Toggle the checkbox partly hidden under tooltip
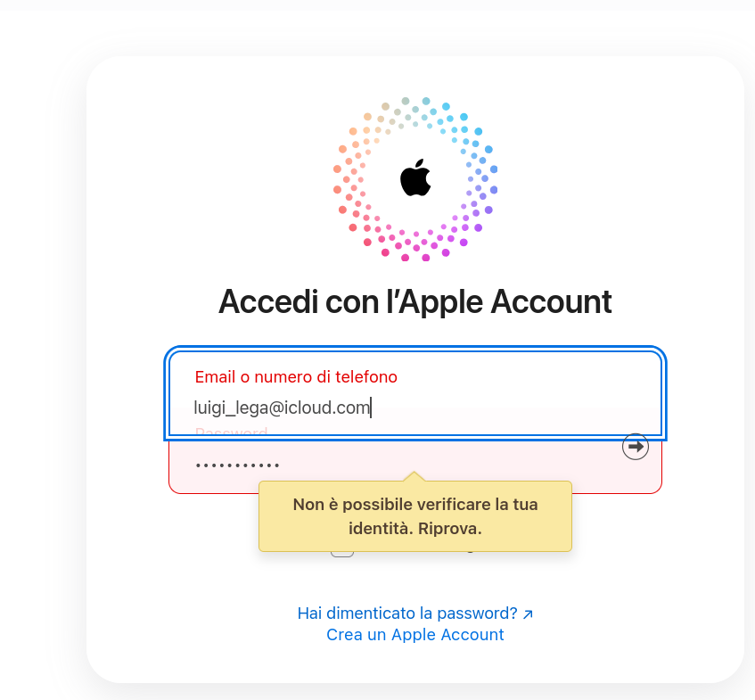Image resolution: width=755 pixels, height=700 pixels. (x=341, y=554)
